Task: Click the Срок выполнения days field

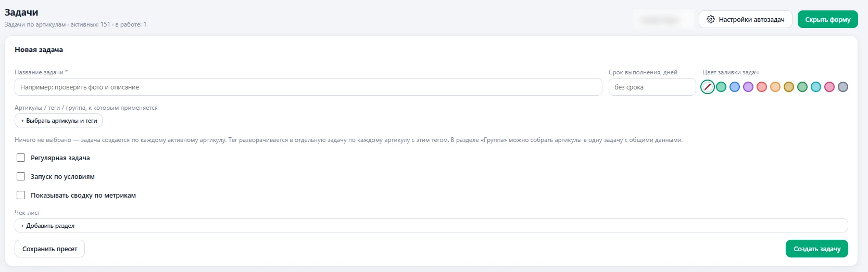Action: pyautogui.click(x=652, y=87)
